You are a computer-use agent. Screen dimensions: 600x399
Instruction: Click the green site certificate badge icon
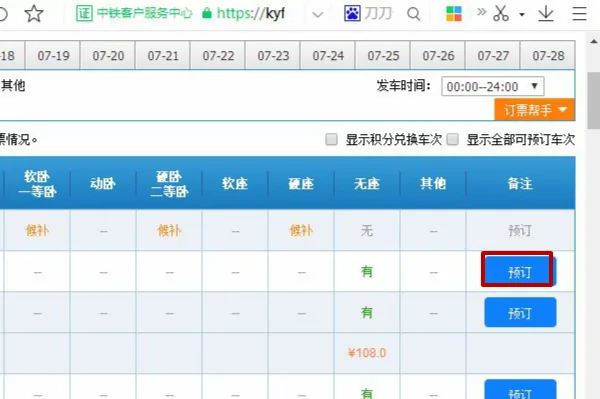[x=84, y=13]
